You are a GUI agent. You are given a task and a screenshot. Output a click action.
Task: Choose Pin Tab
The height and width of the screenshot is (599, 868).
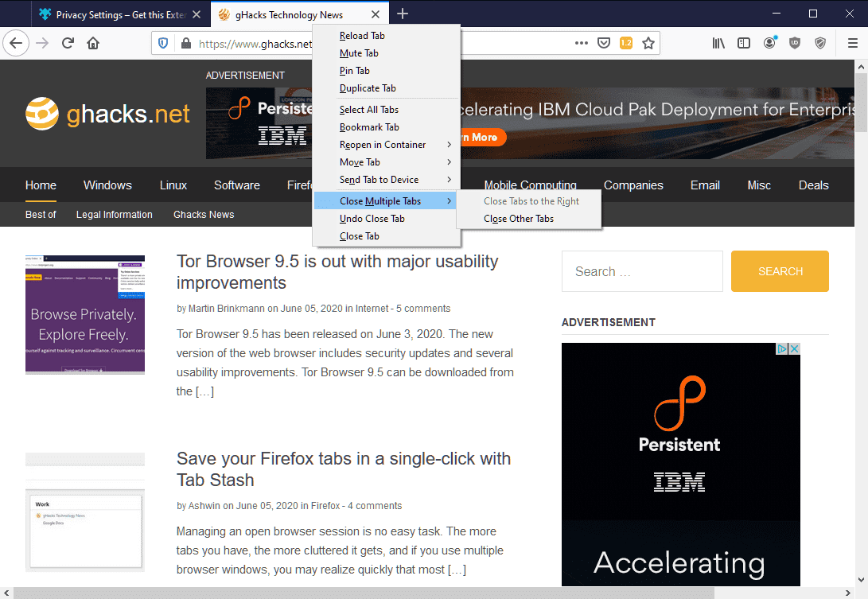tap(387, 70)
